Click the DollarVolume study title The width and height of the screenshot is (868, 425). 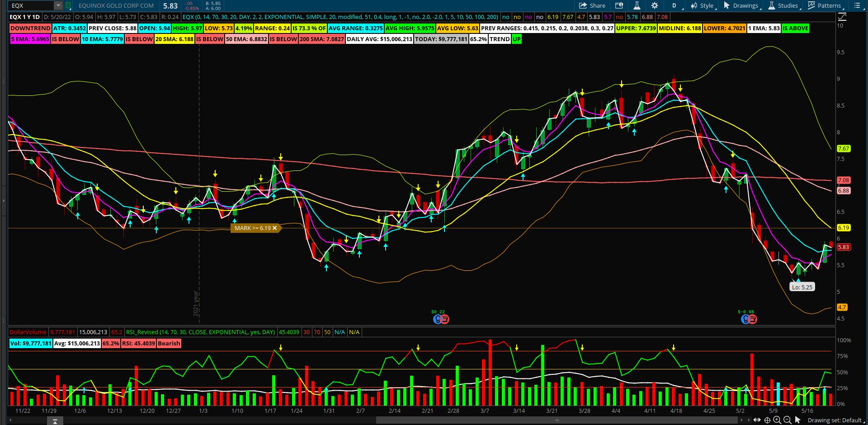coord(28,332)
